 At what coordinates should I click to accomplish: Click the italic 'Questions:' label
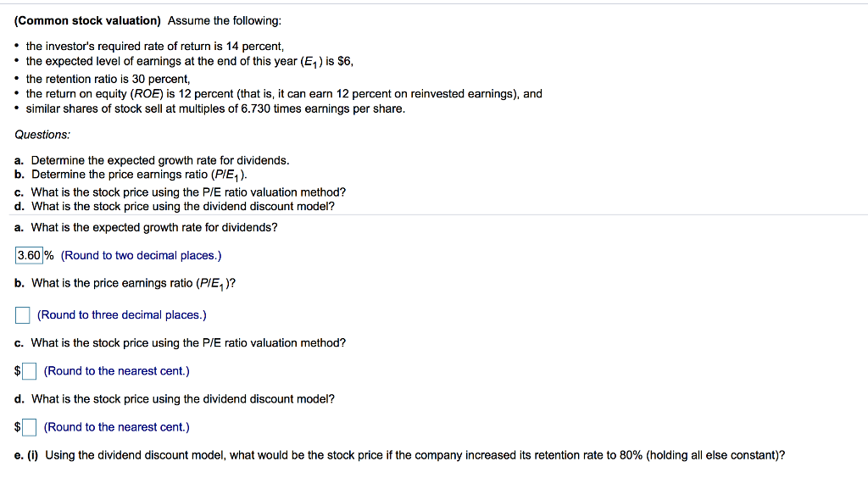pos(42,135)
